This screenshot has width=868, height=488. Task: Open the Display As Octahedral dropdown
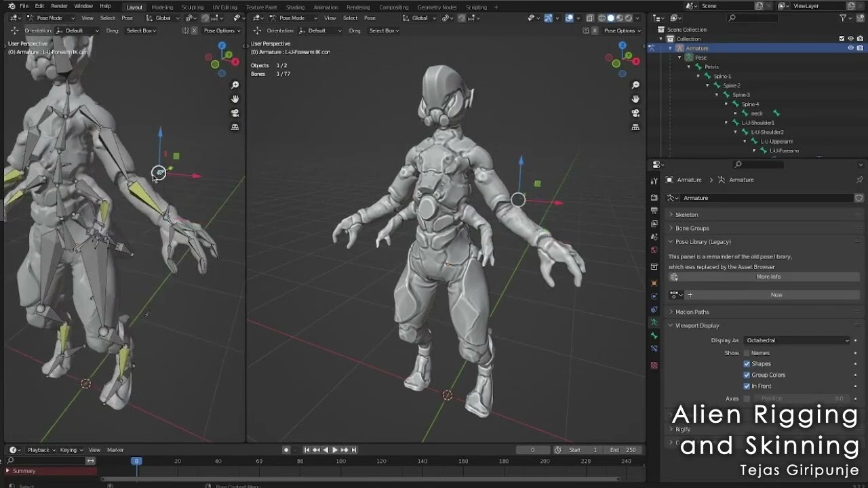[797, 340]
